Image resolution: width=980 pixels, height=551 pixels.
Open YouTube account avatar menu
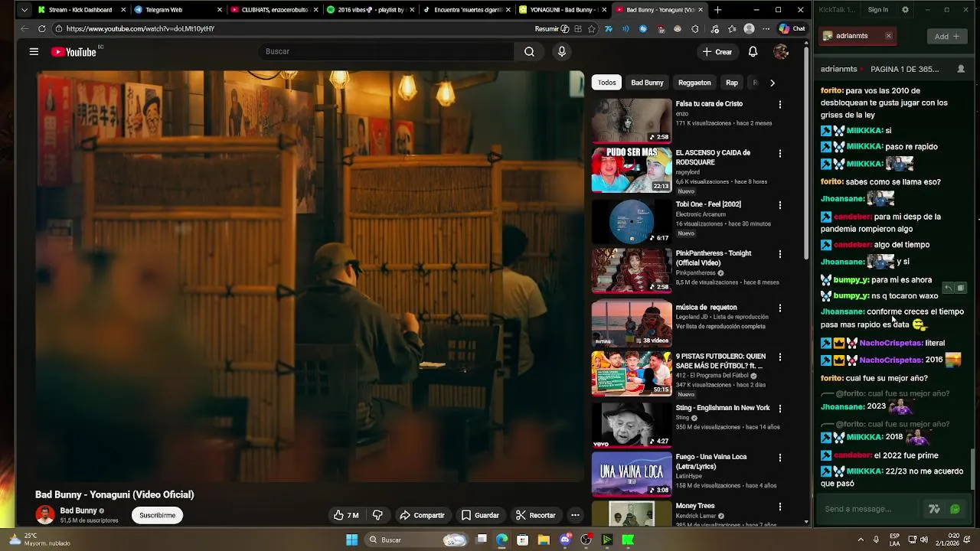(x=781, y=51)
